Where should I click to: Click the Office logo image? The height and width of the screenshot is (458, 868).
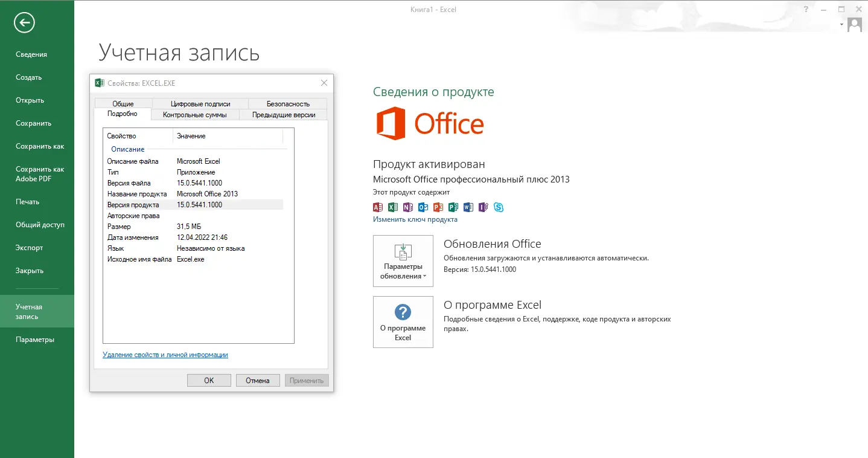(x=429, y=123)
